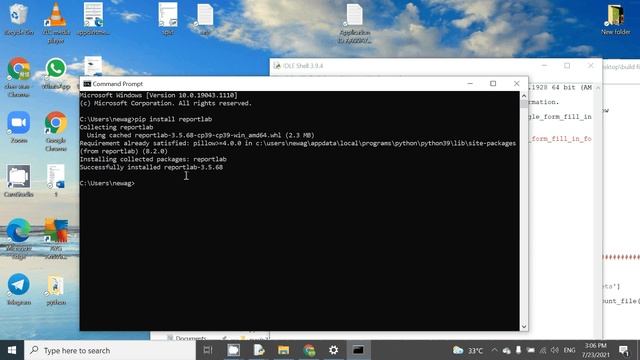Screen dimensions: 640x360
Task: Show hidden system tray icons
Action: coord(494,350)
